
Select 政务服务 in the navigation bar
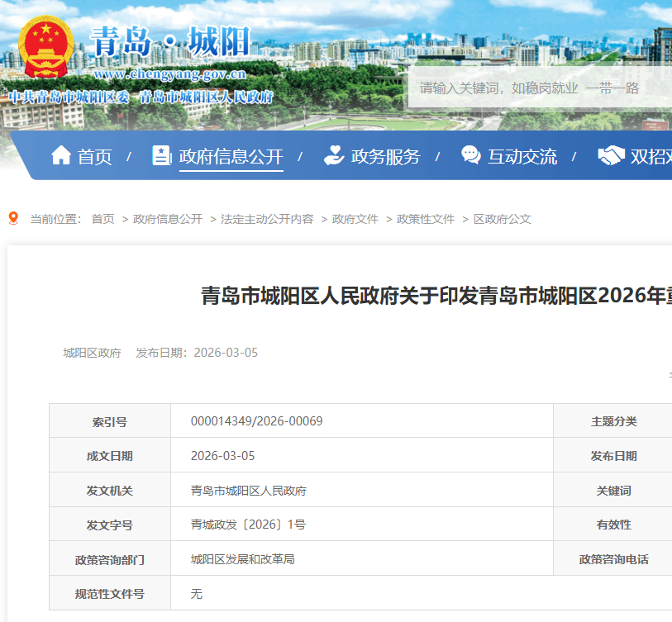coord(385,156)
